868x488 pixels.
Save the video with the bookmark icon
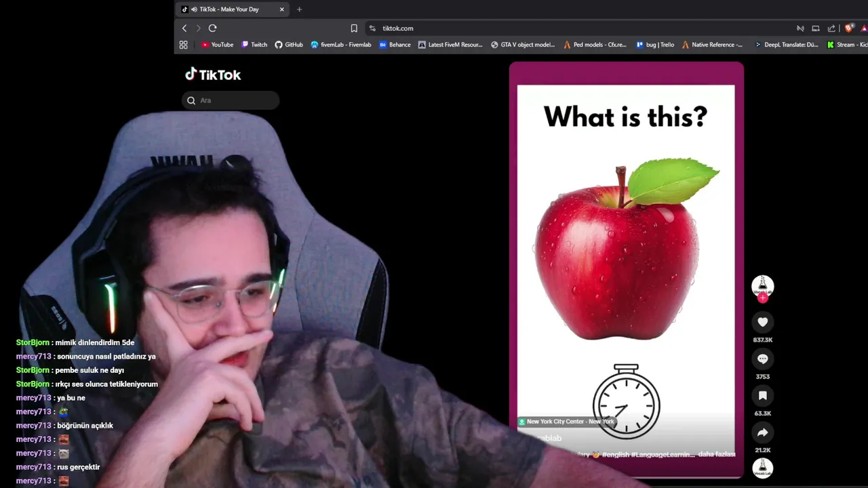pyautogui.click(x=763, y=395)
